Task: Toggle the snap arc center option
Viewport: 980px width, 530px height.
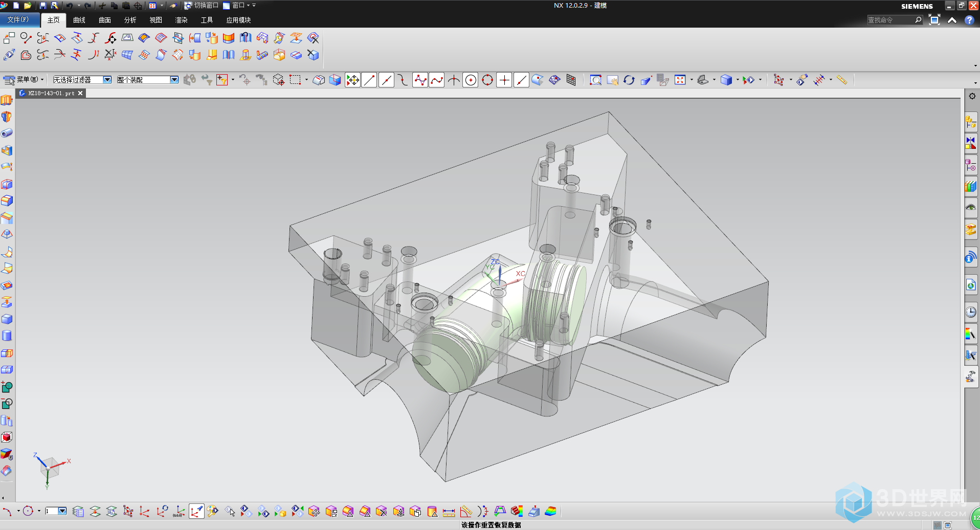Action: pos(471,80)
